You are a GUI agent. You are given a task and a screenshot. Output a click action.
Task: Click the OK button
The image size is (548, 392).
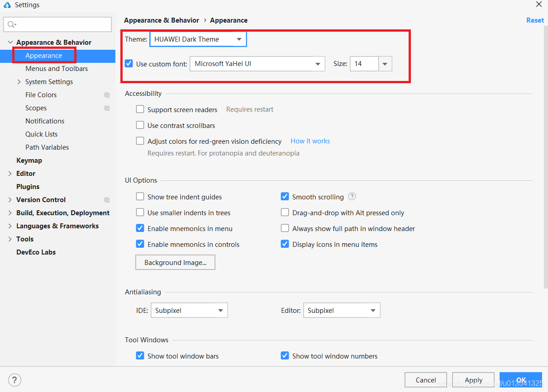[521, 380]
